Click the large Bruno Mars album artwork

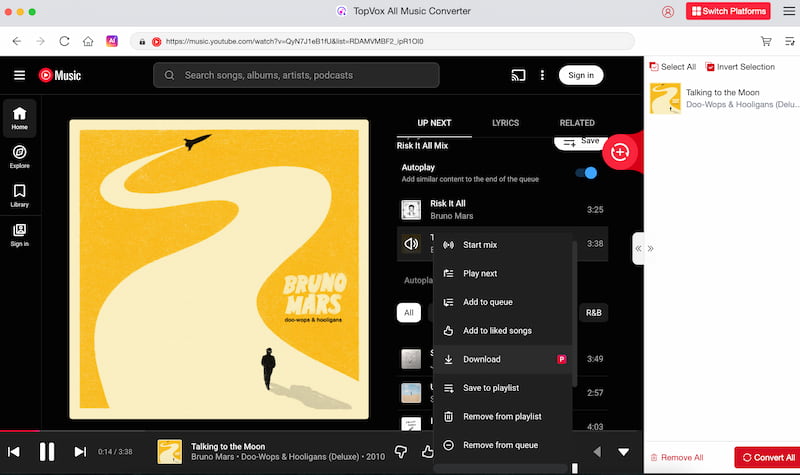click(x=219, y=269)
